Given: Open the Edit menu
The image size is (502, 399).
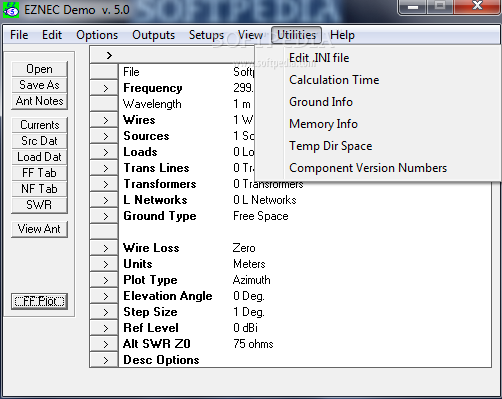Looking at the screenshot, I should (52, 35).
